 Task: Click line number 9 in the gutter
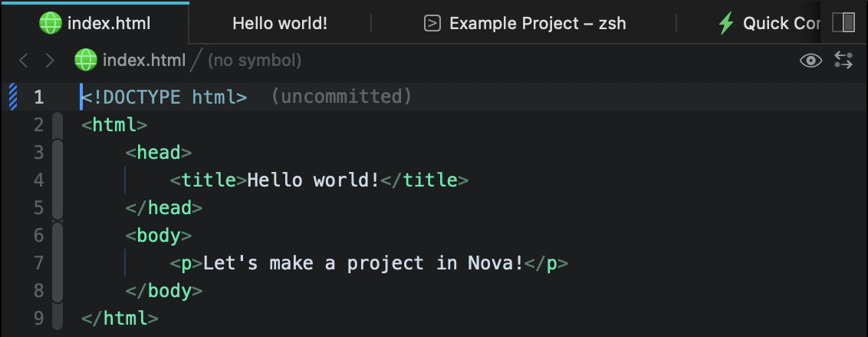pos(38,318)
